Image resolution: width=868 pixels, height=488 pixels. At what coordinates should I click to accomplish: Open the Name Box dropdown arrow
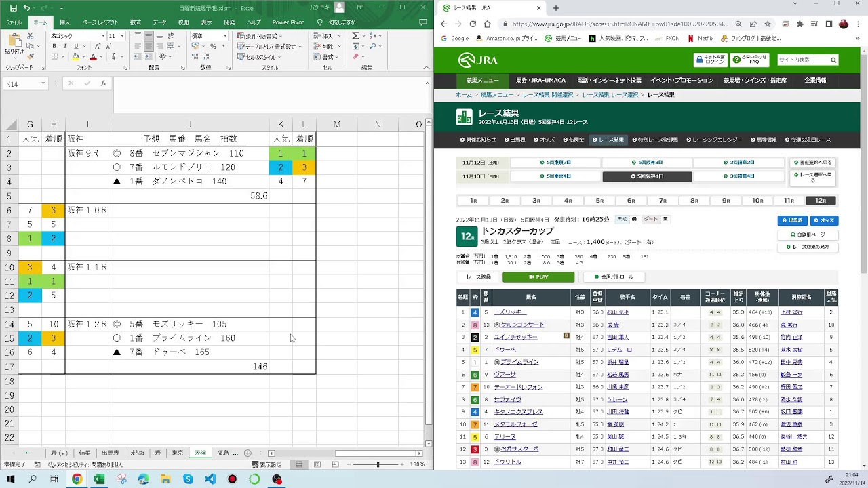43,83
